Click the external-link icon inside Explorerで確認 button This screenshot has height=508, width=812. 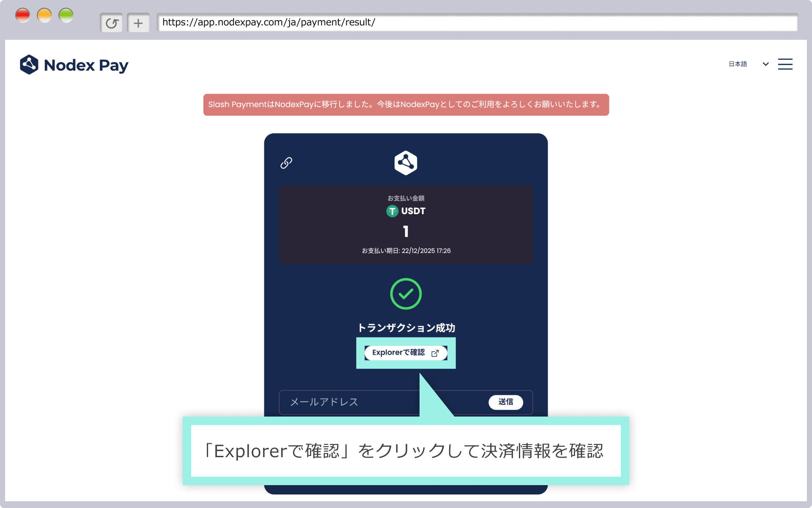pyautogui.click(x=435, y=353)
